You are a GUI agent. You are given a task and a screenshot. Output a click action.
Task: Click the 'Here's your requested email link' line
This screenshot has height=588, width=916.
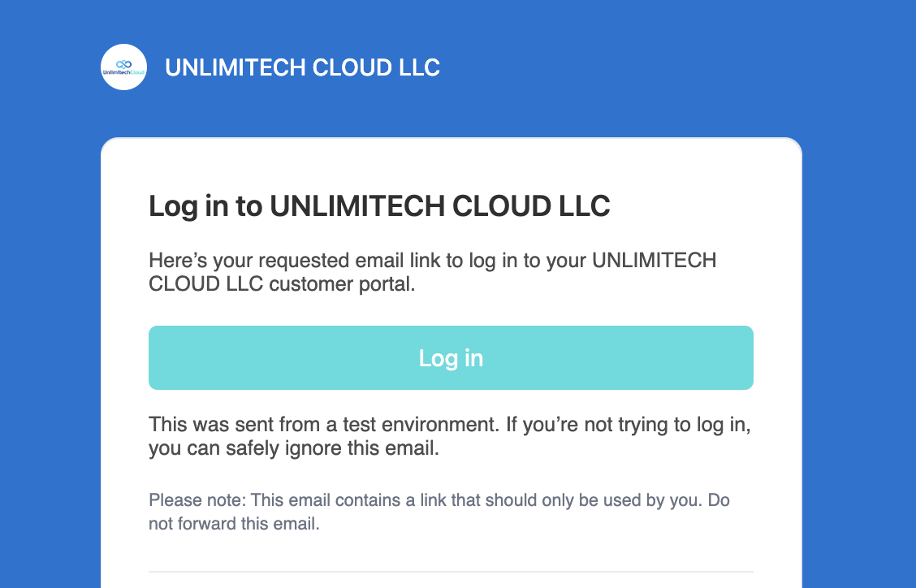pos(433,260)
